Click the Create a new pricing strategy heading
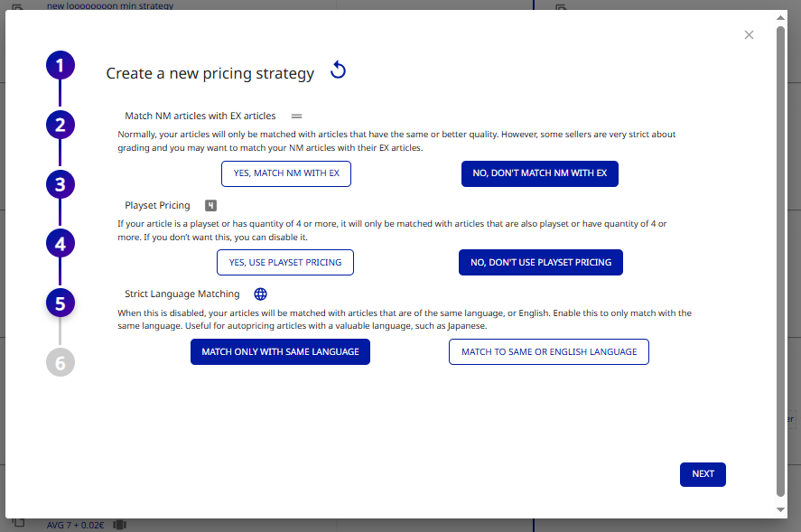Viewport: 801px width, 532px height. pyautogui.click(x=210, y=73)
